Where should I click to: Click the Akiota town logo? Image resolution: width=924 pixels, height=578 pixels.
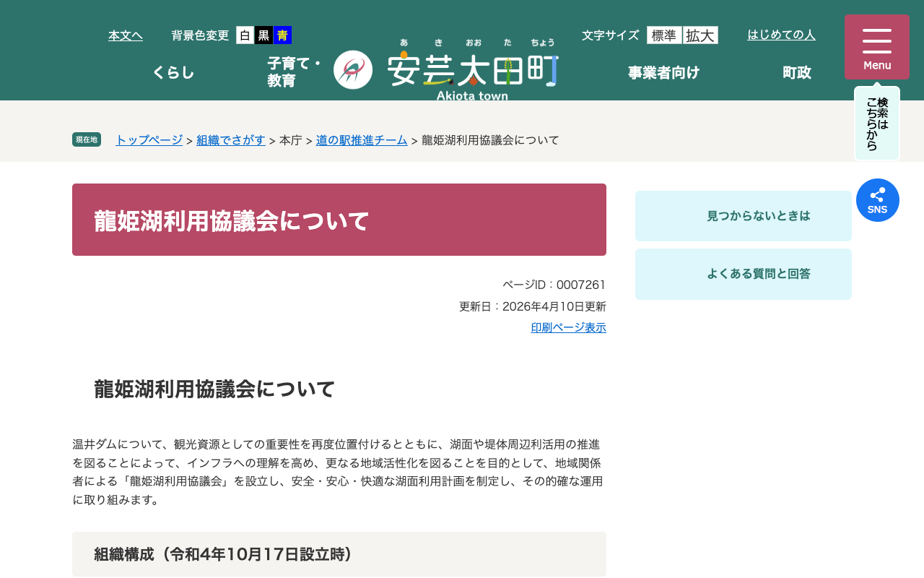point(446,69)
